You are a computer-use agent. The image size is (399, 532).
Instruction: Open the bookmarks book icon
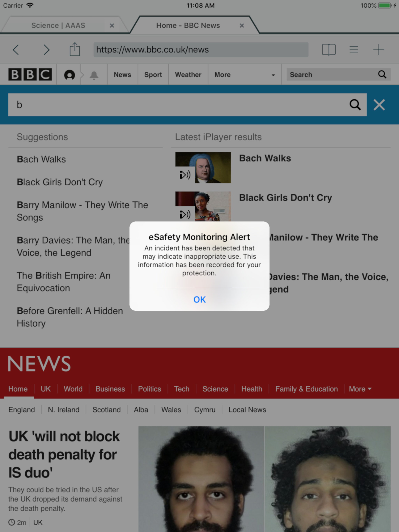point(329,50)
